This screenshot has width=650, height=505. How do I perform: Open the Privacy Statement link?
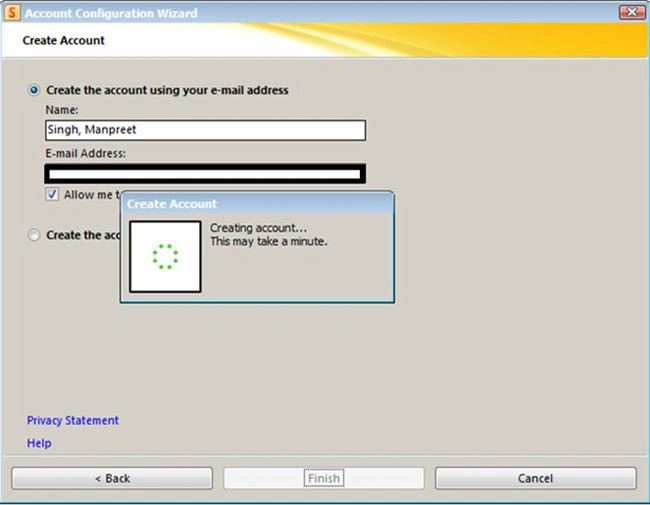pyautogui.click(x=73, y=420)
